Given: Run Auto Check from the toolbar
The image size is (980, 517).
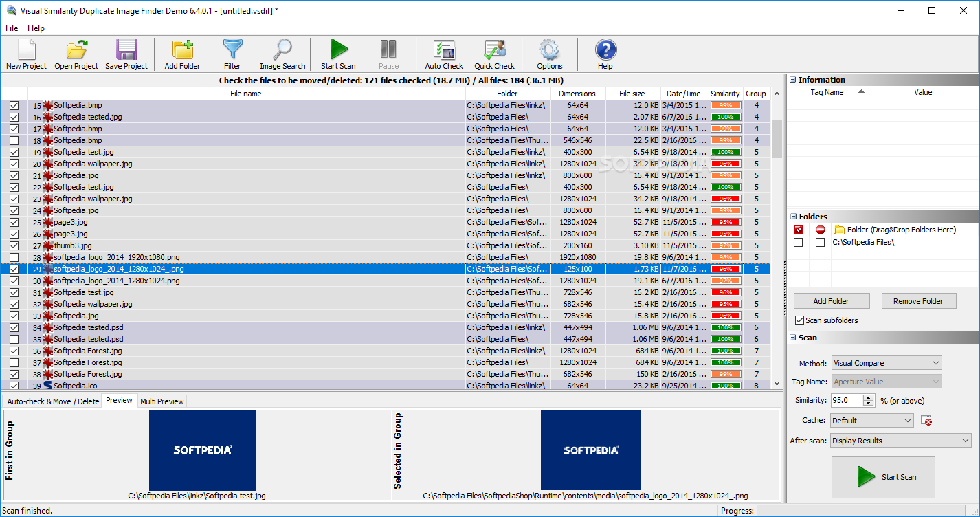Looking at the screenshot, I should click(444, 54).
